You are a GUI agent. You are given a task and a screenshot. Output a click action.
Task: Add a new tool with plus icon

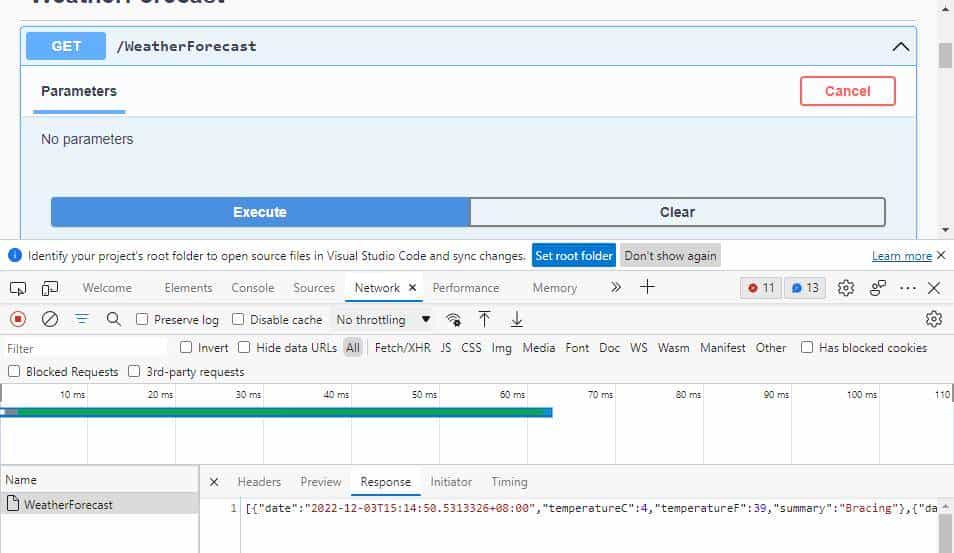coord(647,287)
